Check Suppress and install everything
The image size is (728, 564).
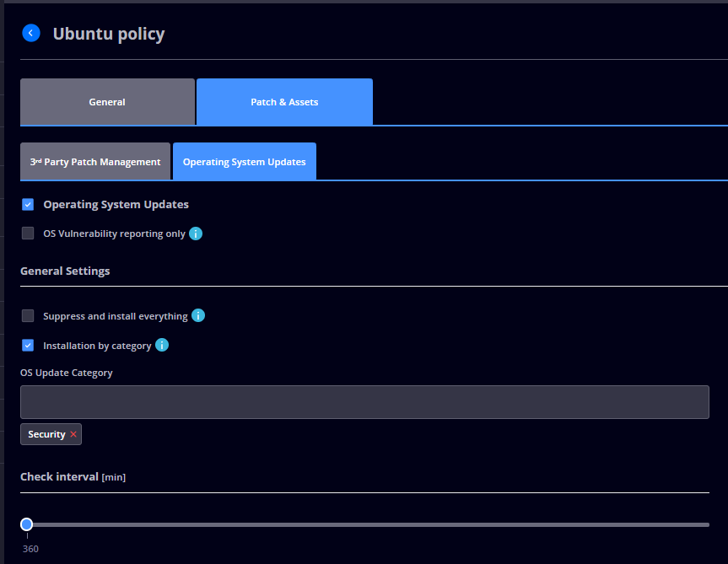tap(28, 316)
